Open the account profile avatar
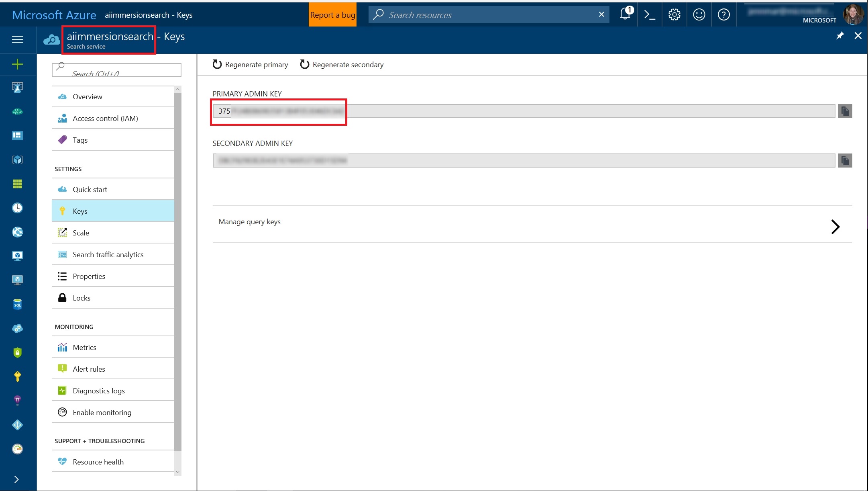The width and height of the screenshot is (868, 491). pos(853,14)
